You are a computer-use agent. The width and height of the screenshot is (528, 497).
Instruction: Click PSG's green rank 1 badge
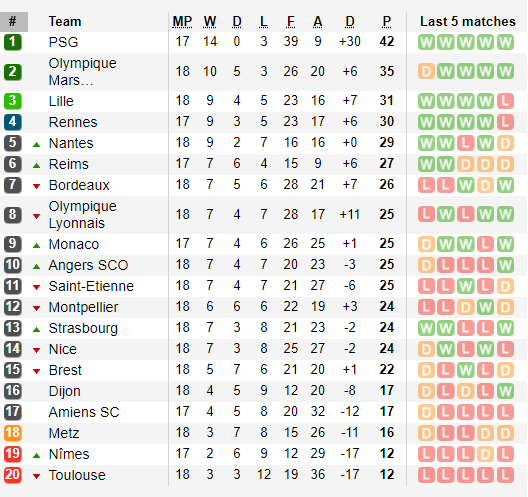(12, 42)
